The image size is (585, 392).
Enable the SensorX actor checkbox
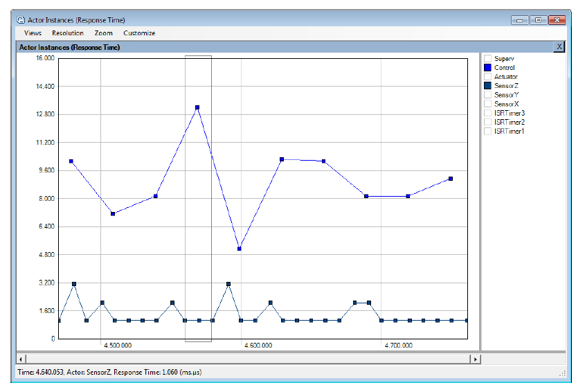click(488, 104)
